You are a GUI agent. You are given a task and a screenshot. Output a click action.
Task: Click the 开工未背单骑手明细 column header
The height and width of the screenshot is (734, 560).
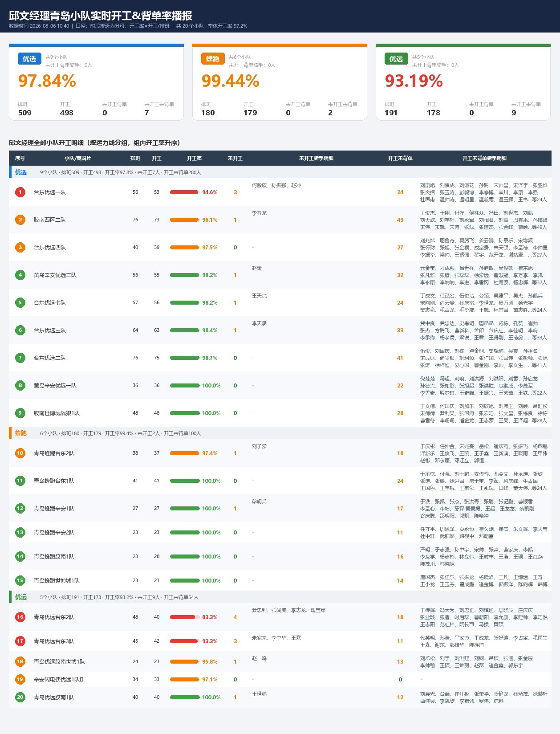484,158
